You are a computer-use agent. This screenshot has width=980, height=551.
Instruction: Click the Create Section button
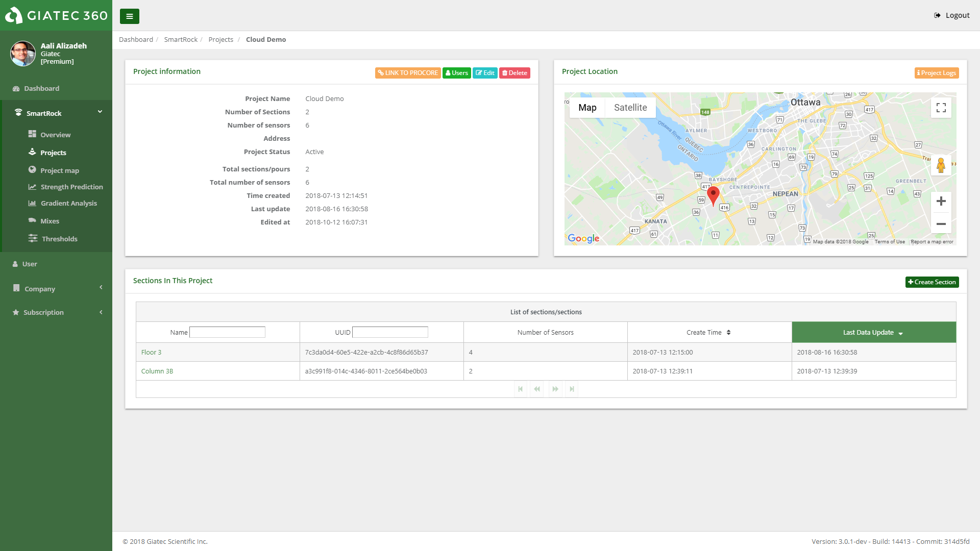(932, 282)
